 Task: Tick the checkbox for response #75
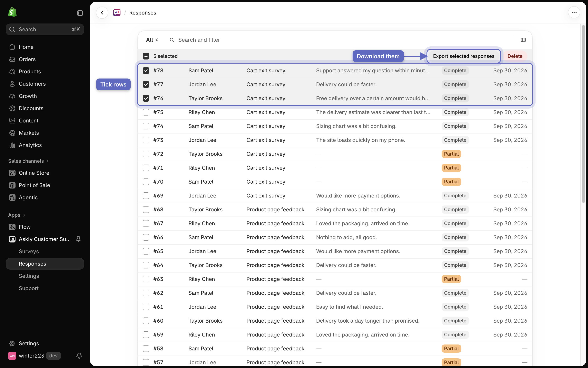click(146, 112)
